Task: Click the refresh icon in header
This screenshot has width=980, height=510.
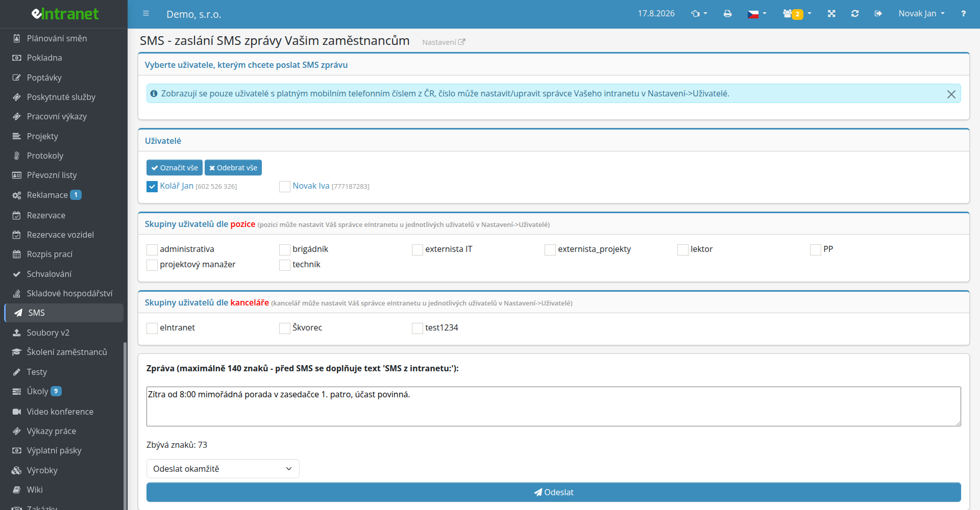Action: (855, 14)
